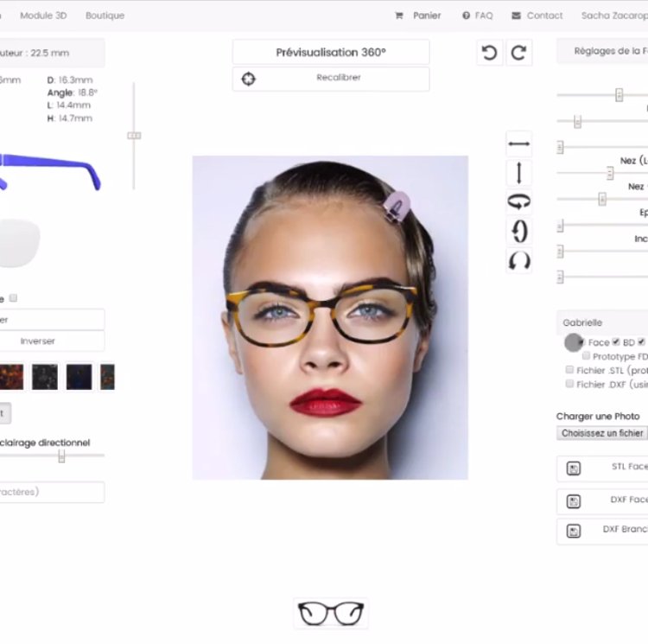Click the D: 16.3mm value
648x644 pixels.
click(x=70, y=80)
